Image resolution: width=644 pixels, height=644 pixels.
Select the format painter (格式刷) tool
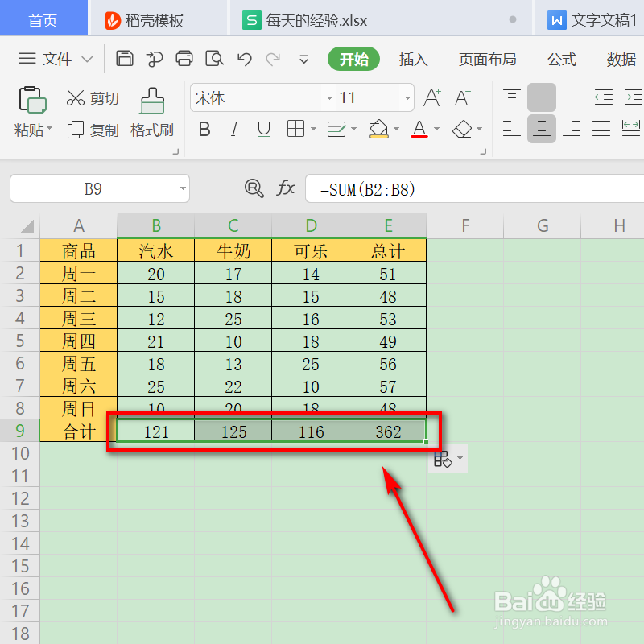click(x=152, y=113)
